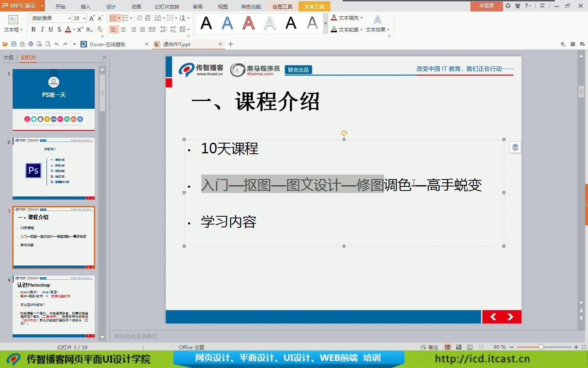This screenshot has width=588, height=368.
Task: Start slideshow from status bar play icon
Action: (481, 347)
